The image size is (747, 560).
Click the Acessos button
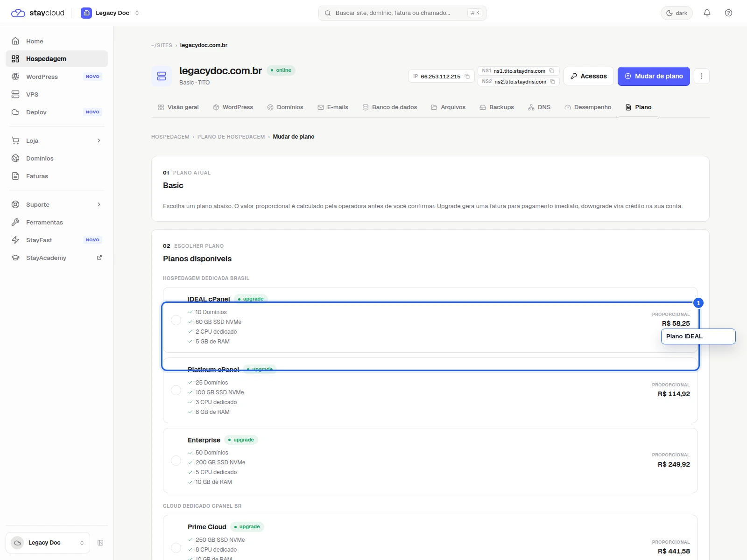click(x=588, y=76)
